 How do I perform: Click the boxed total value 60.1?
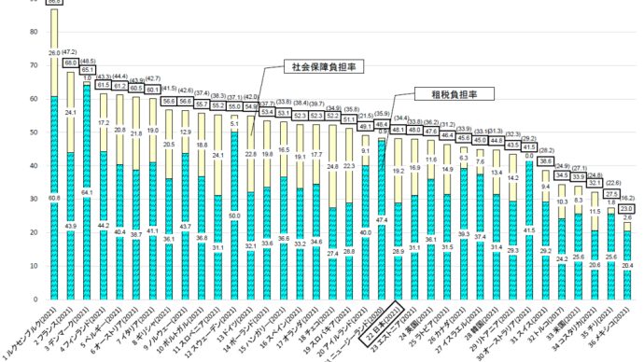point(152,90)
